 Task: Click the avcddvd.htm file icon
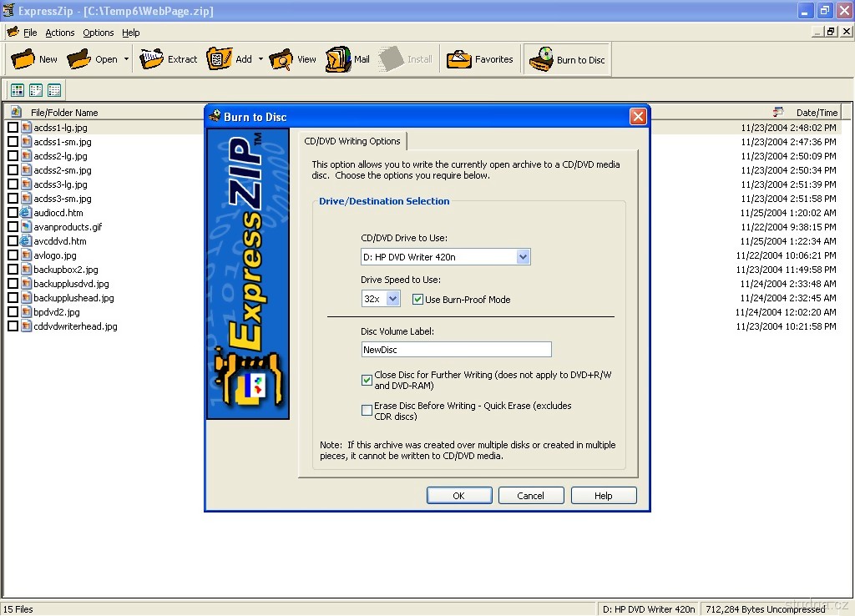[x=26, y=241]
